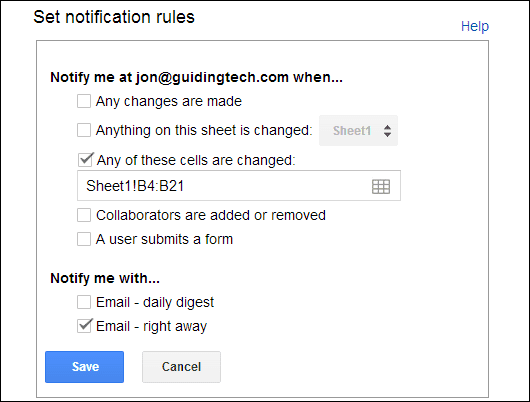Open the Help link
Screen dimensions: 530x402
(475, 26)
